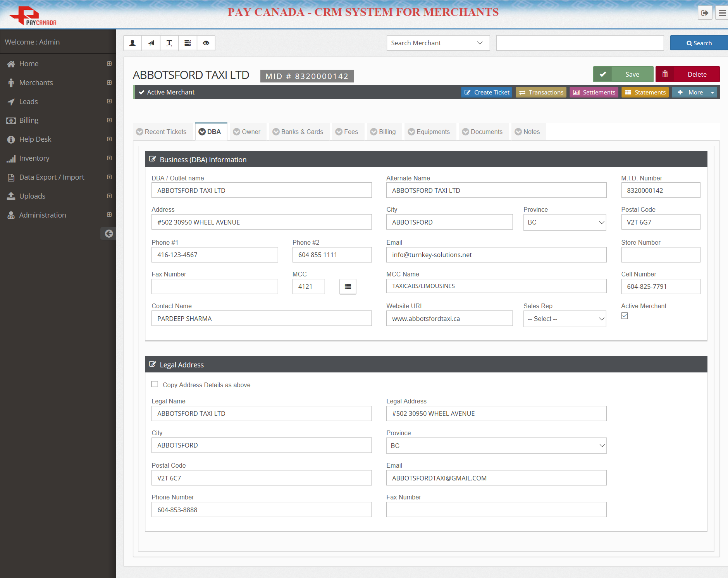Expand the Merchants sidebar section

coord(109,82)
